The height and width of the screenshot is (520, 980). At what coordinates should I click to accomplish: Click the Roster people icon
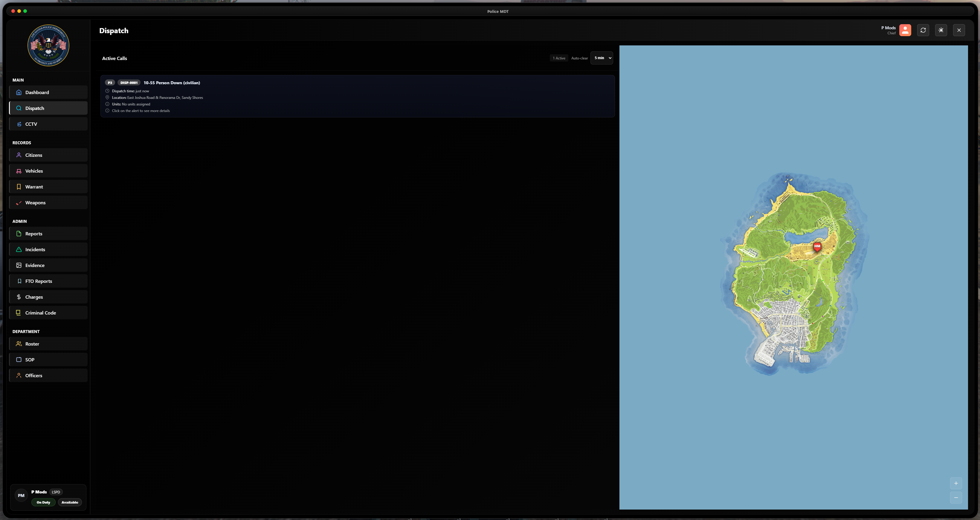19,344
